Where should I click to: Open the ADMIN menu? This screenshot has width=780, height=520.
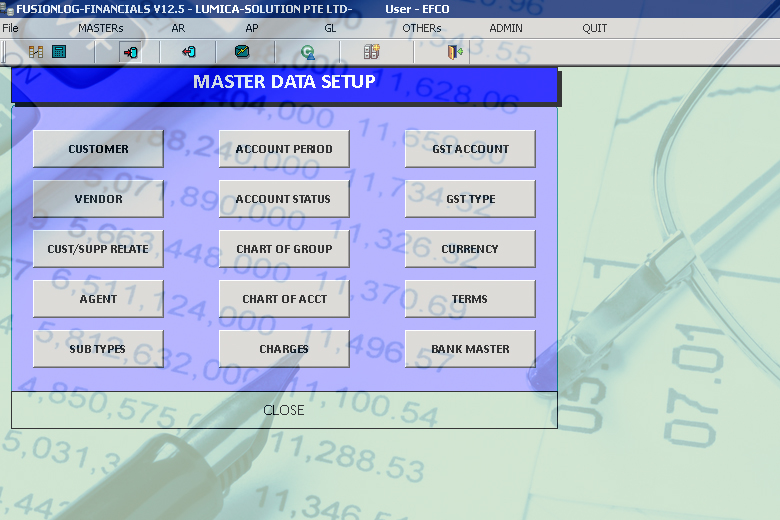[x=506, y=28]
